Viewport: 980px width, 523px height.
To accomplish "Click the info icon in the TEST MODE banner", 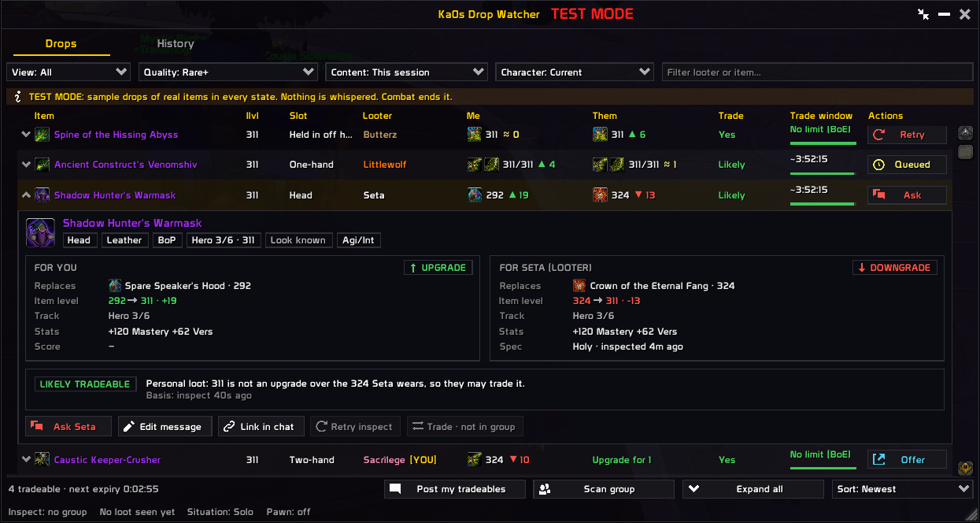I will tap(18, 97).
